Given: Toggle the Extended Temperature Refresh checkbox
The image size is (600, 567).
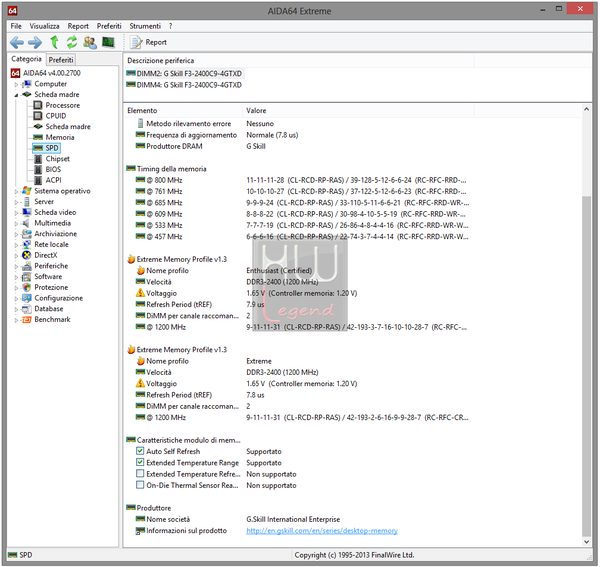Looking at the screenshot, I should pos(140,474).
